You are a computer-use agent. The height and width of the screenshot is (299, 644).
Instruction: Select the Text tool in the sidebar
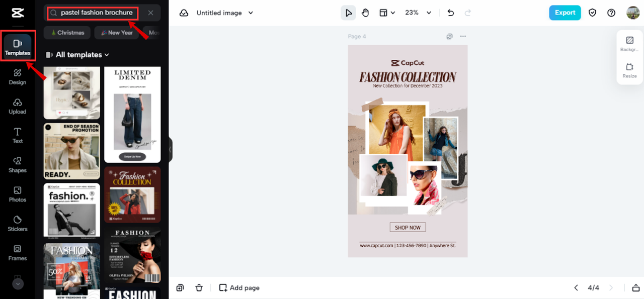pyautogui.click(x=18, y=135)
